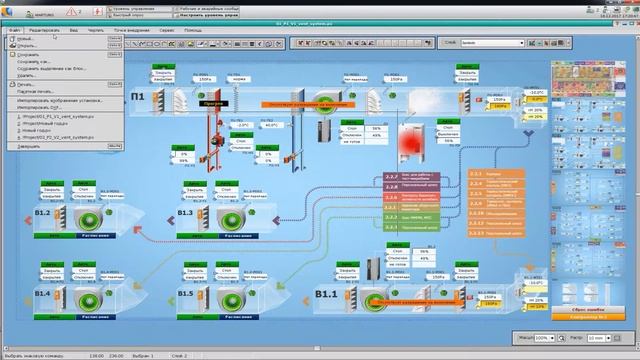The width and height of the screenshot is (640, 360).
Task: Click the B1.1 exhaust fan icon
Action: 373,302
